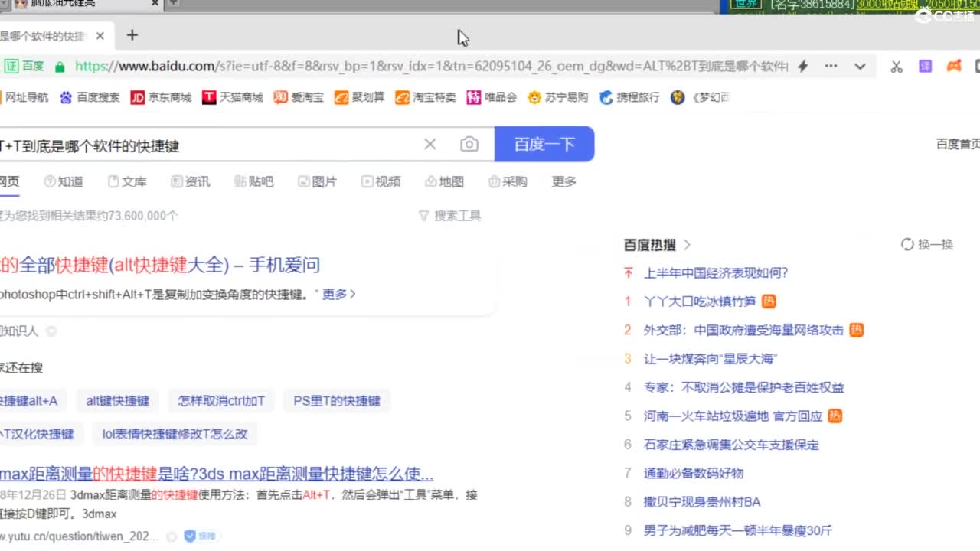
Task: Close the current Baidu search tab
Action: point(100,36)
